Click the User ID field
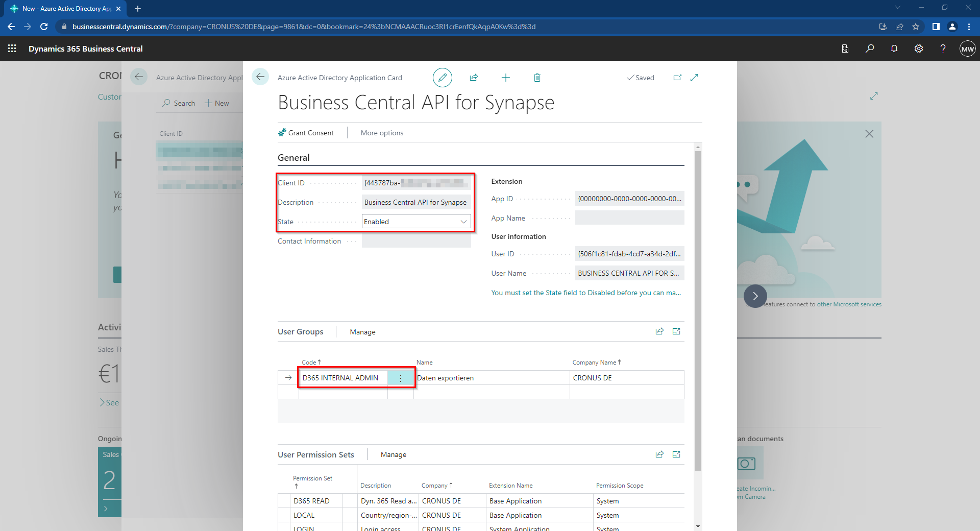980x531 pixels. pos(629,254)
